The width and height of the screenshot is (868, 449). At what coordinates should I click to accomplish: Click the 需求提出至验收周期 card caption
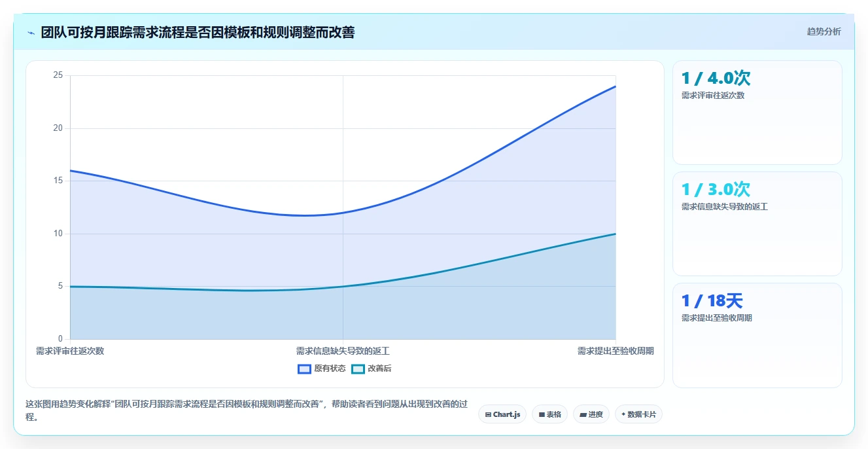pos(717,317)
